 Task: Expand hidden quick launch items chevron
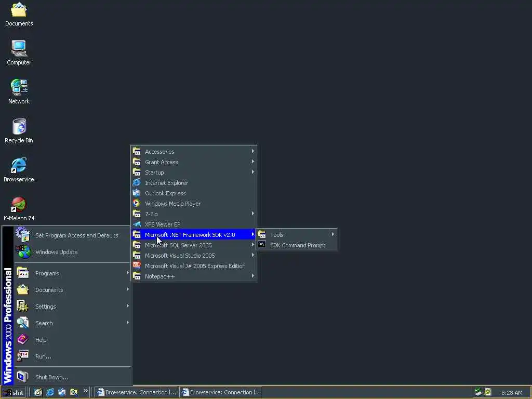[86, 391]
